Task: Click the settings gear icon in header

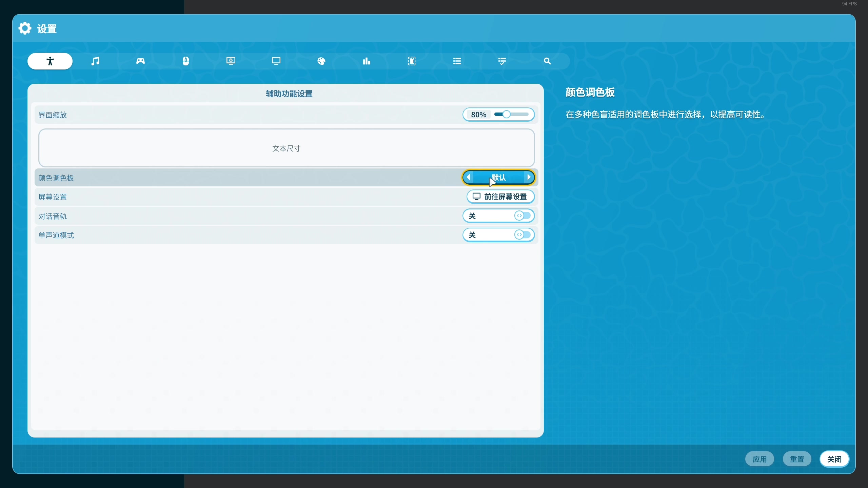Action: 25,28
